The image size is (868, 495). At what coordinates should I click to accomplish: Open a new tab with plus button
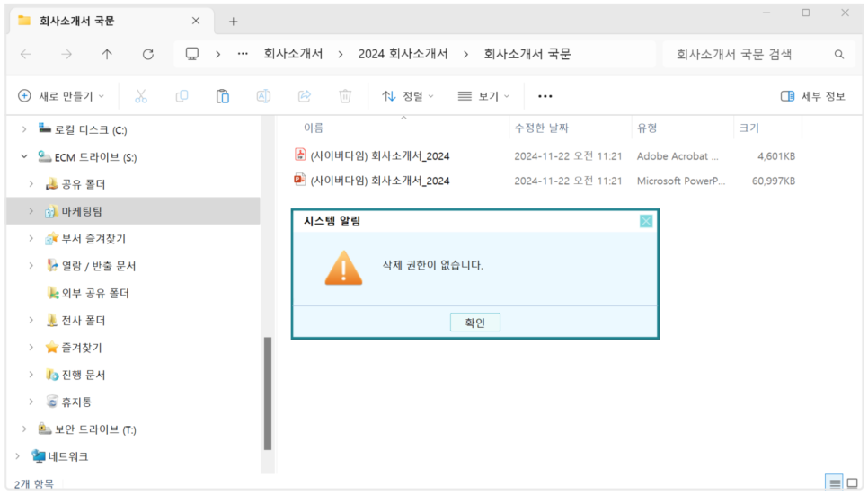(x=233, y=22)
